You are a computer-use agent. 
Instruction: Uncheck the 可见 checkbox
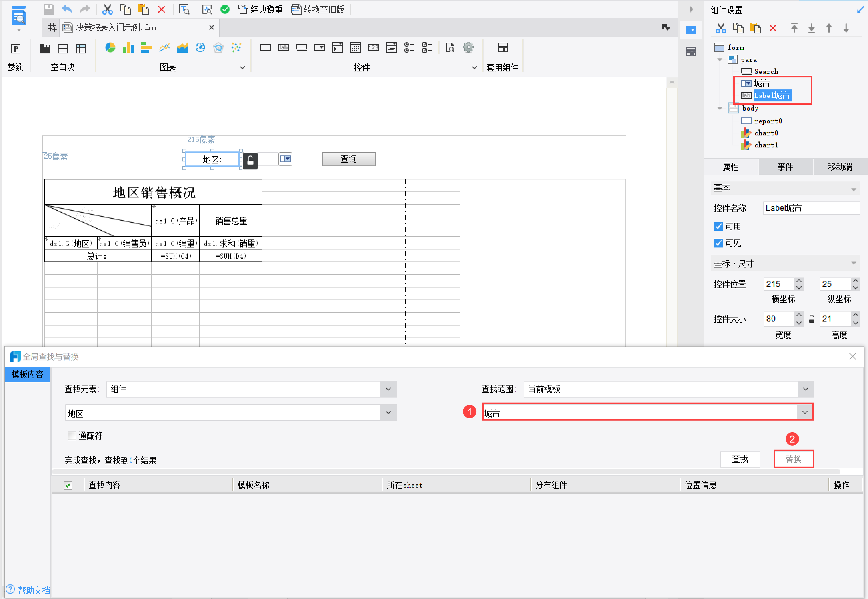718,243
